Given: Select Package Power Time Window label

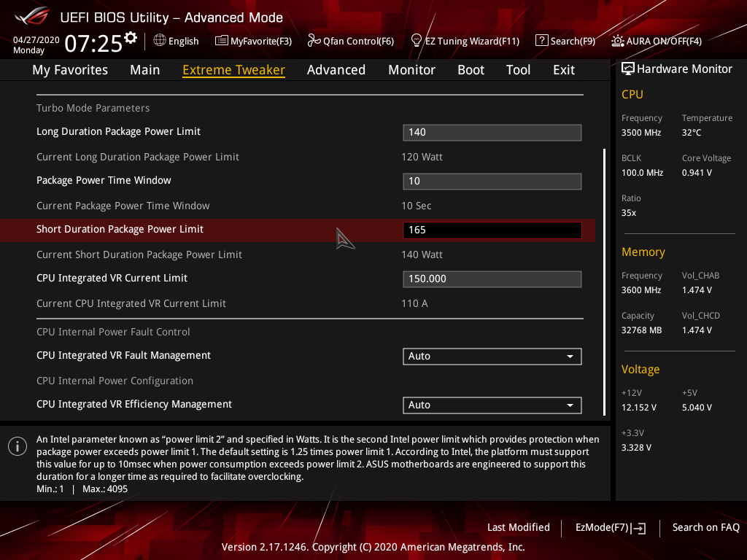Looking at the screenshot, I should pyautogui.click(x=104, y=181).
